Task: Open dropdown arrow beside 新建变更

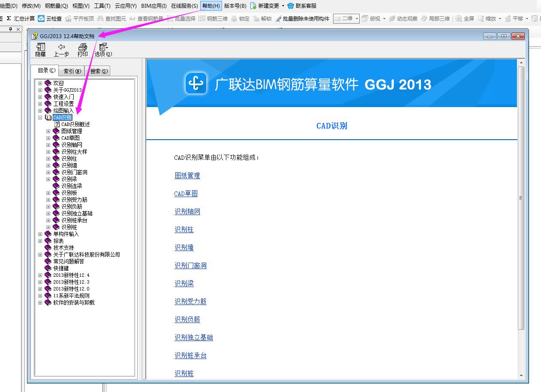Action: click(x=283, y=6)
